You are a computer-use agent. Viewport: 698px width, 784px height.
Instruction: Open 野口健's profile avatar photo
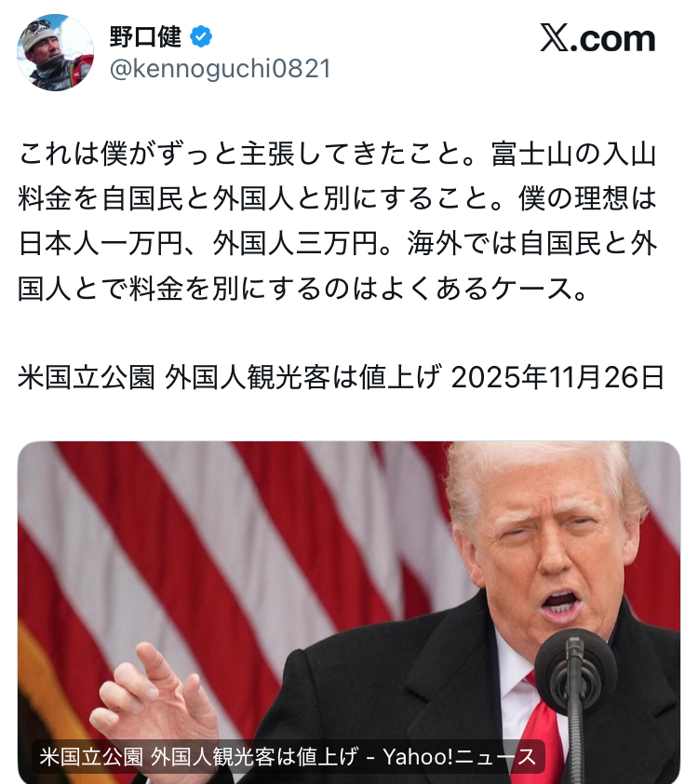(x=55, y=53)
